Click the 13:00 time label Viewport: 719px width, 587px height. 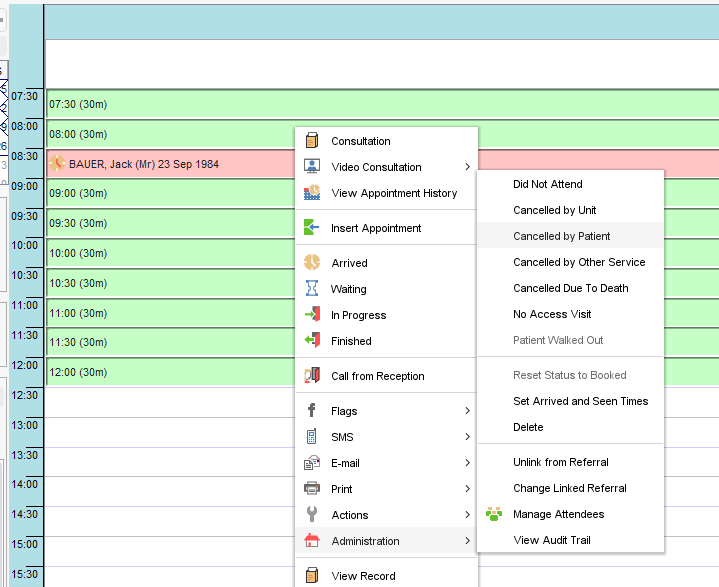coord(24,425)
